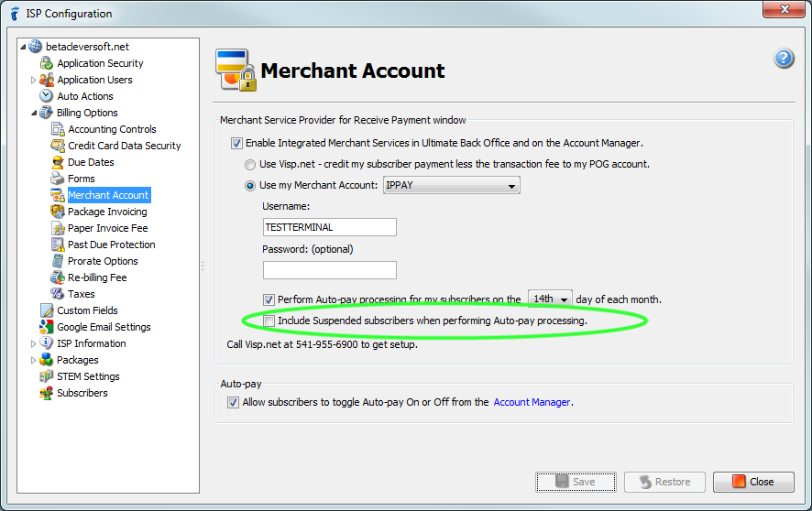
Task: Select the Use Visp.net radio option
Action: [250, 165]
